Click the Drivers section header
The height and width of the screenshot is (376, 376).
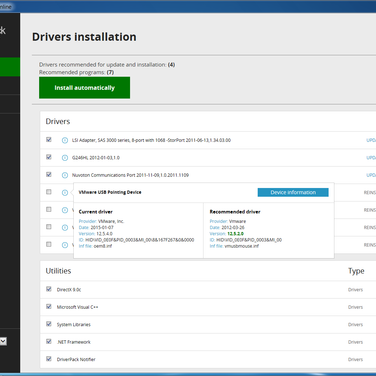click(x=58, y=121)
